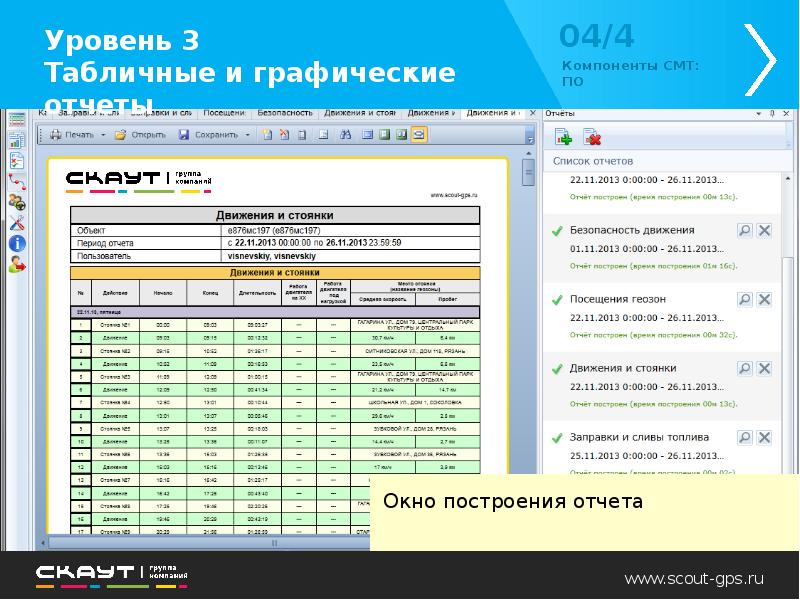Click the blue info icon in left sidebar
This screenshot has width=800, height=600.
(x=17, y=242)
